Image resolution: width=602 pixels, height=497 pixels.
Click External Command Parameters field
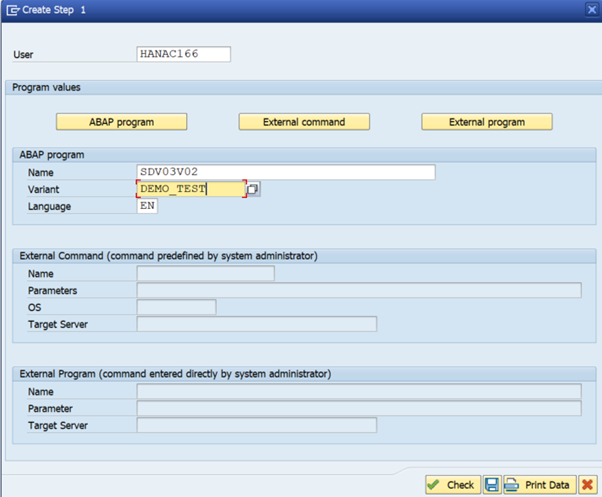[x=359, y=290]
